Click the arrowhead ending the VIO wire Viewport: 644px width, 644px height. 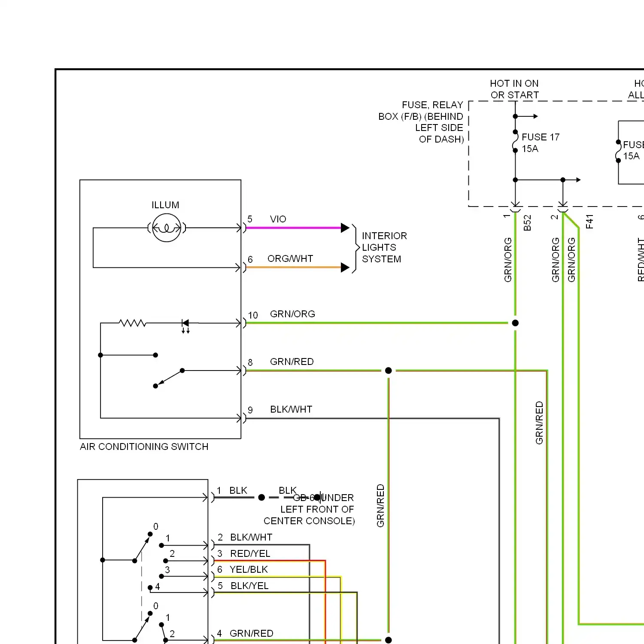click(345, 228)
